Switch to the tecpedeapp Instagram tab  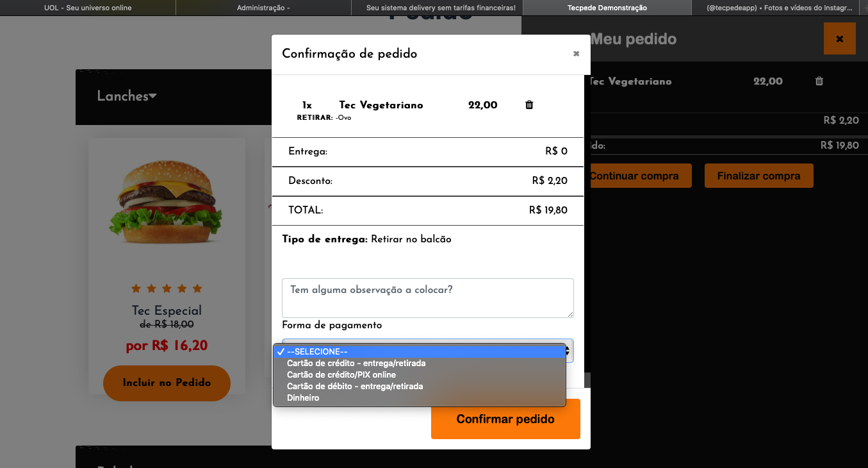[x=780, y=8]
